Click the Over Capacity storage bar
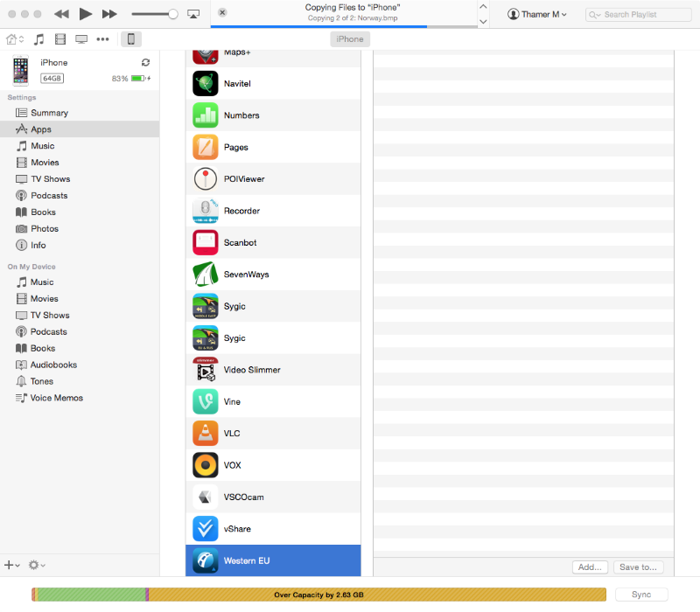700x612 pixels. [318, 595]
